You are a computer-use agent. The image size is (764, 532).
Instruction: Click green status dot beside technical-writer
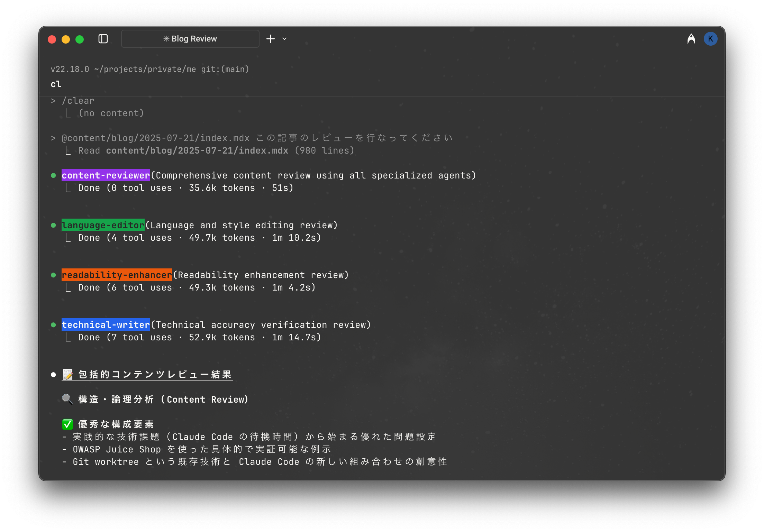[53, 325]
